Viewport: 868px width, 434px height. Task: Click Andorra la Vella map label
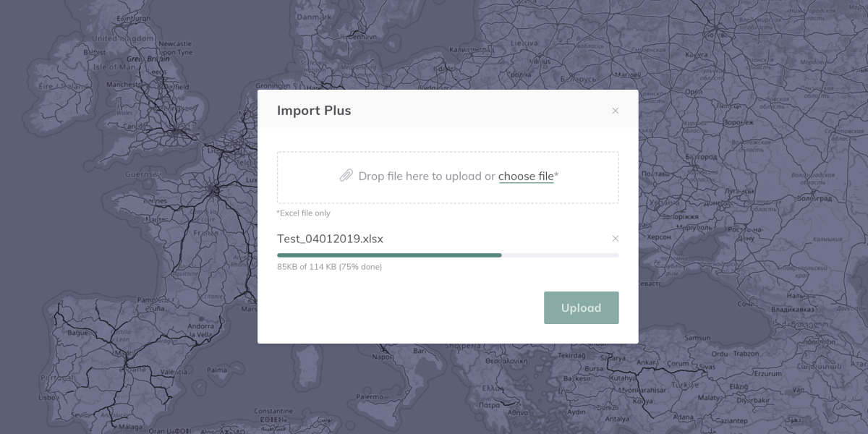tap(200, 331)
